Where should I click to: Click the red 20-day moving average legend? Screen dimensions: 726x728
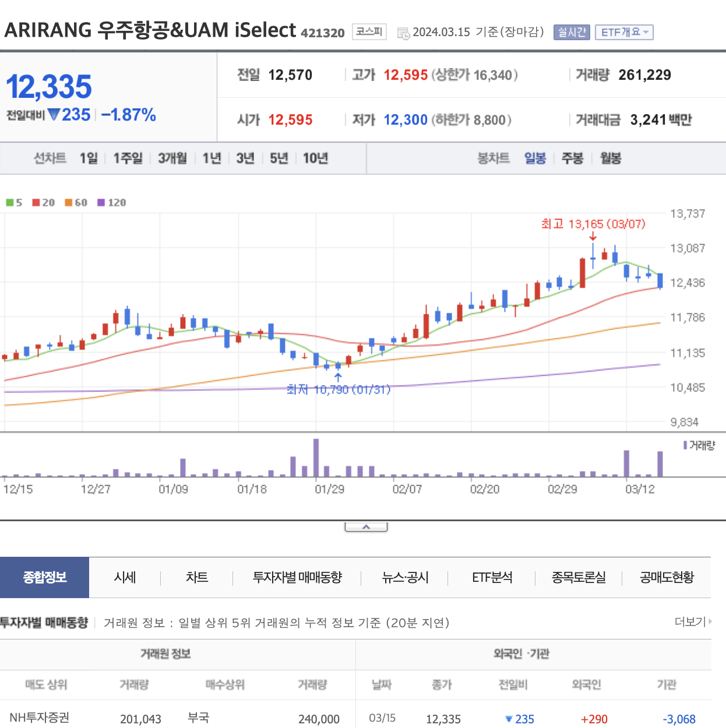[44, 203]
